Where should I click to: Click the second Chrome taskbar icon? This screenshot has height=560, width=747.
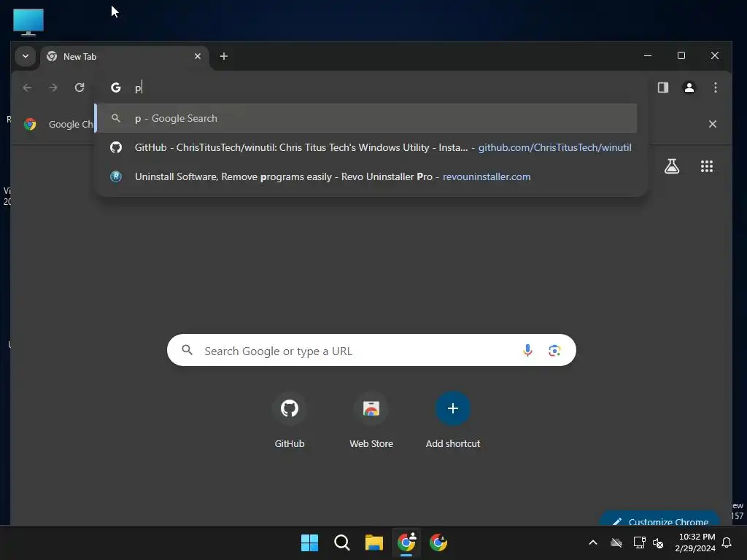pyautogui.click(x=438, y=542)
